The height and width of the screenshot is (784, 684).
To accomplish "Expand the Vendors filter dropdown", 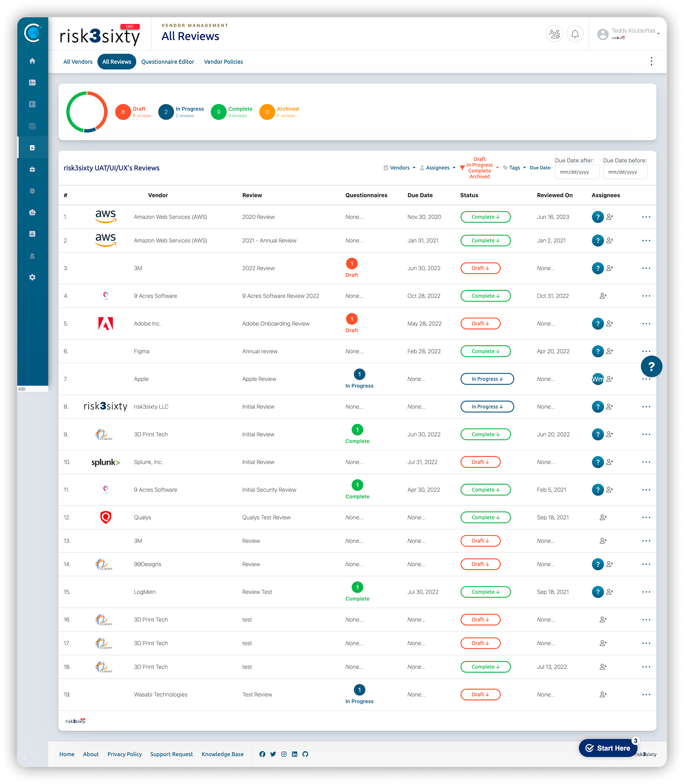I will [x=400, y=168].
